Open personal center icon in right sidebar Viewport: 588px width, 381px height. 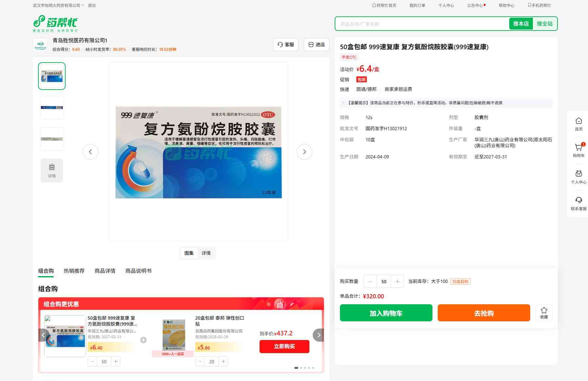pos(578,174)
